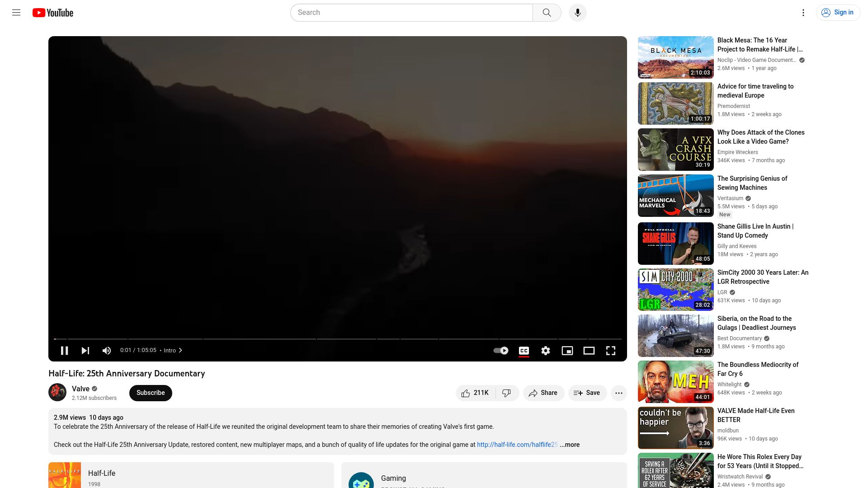Viewport: 868px width, 488px height.
Task: Dislike this video
Action: pos(507,393)
